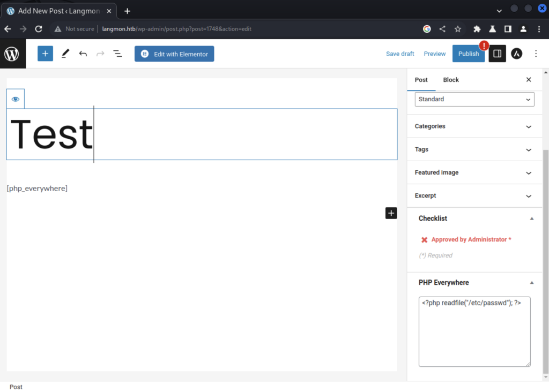Click into the Test title field
Screen dimensions: 549x392
tap(202, 134)
